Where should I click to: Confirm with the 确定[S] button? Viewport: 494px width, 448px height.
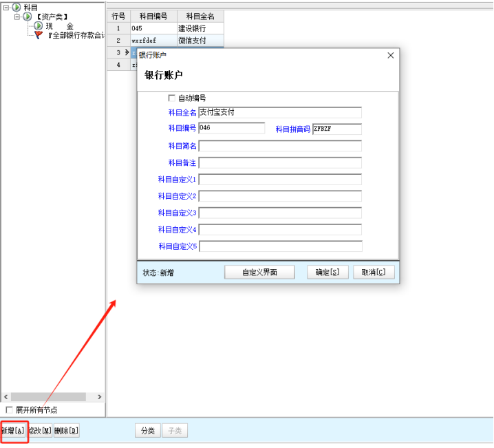tap(327, 273)
